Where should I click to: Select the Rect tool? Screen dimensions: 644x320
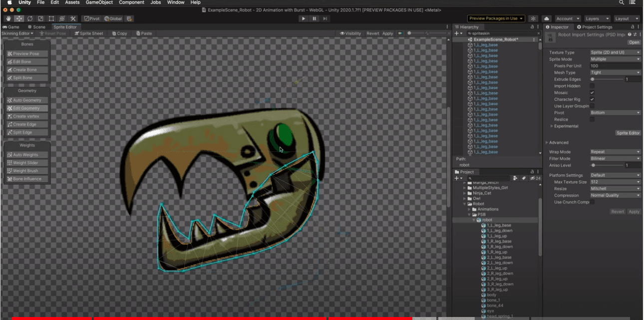pos(51,18)
